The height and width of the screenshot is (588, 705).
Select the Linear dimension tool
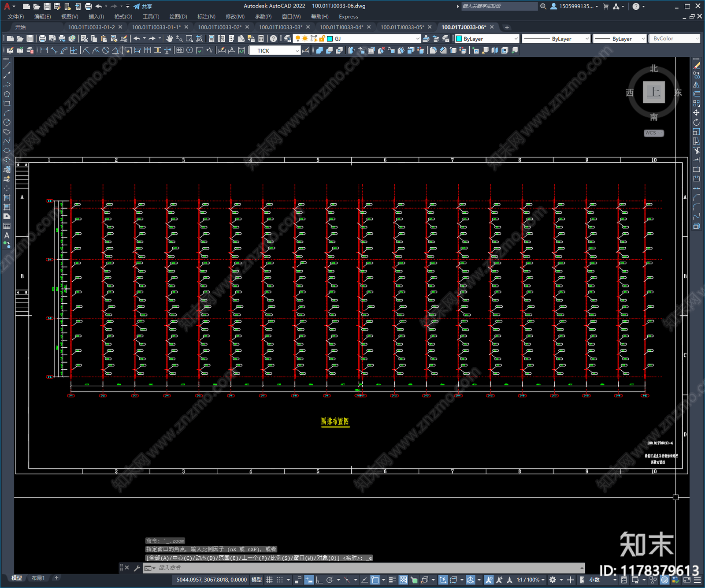(x=44, y=51)
